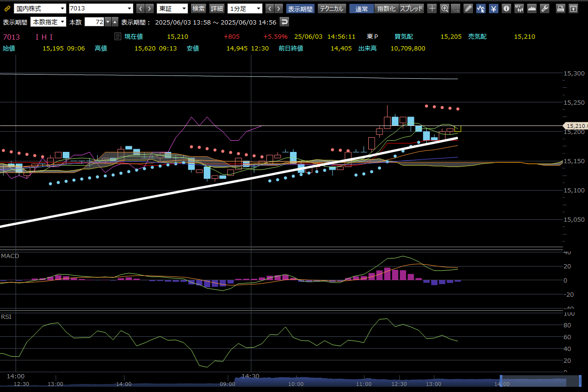Open the MY chart settings icon
Viewport: 588px width, 392px height.
point(519,8)
